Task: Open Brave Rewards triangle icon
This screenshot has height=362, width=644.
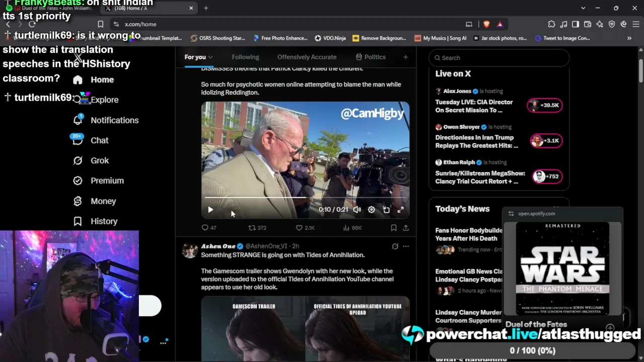Action: pyautogui.click(x=500, y=24)
